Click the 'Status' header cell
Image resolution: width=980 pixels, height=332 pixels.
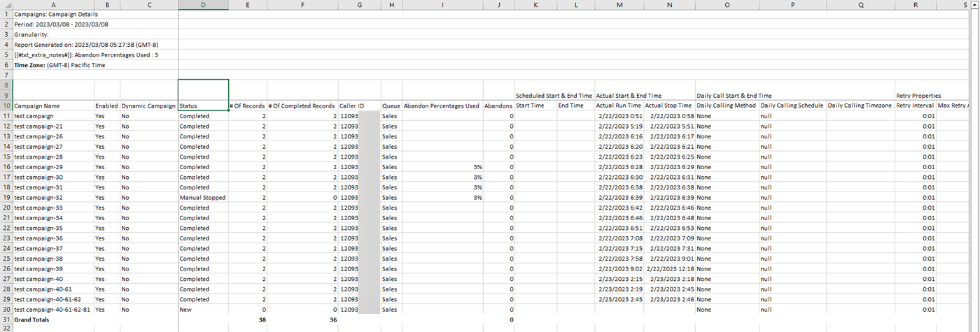pyautogui.click(x=203, y=106)
